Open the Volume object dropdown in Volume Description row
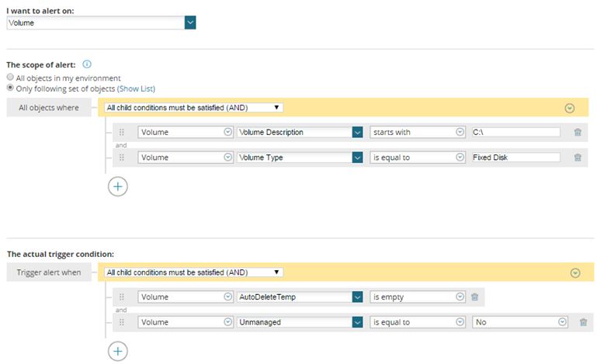Image resolution: width=600 pixels, height=364 pixels. tap(186, 132)
